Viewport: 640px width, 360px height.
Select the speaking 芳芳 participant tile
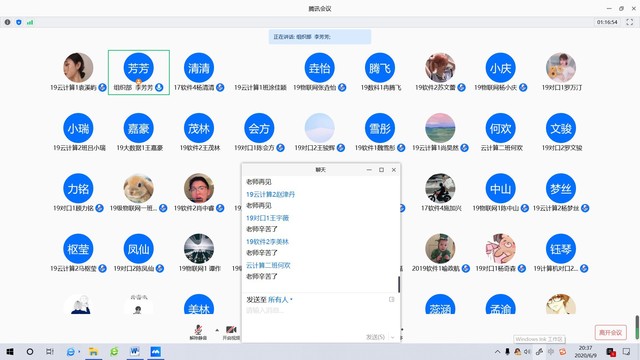(139, 72)
